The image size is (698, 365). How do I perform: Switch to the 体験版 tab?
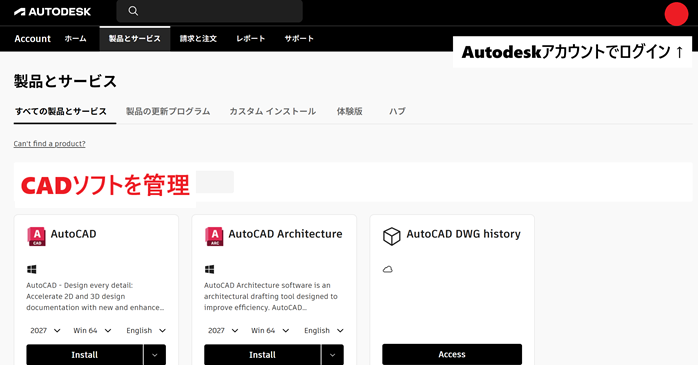click(349, 111)
